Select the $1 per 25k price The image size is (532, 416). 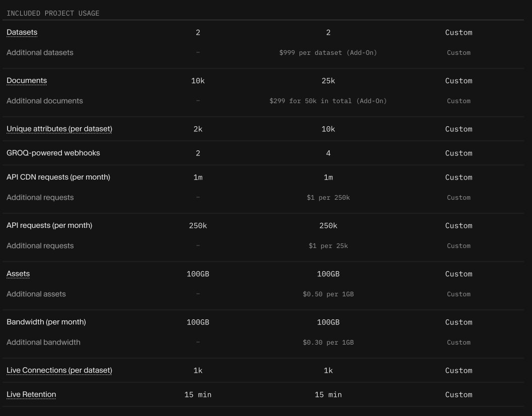point(328,246)
